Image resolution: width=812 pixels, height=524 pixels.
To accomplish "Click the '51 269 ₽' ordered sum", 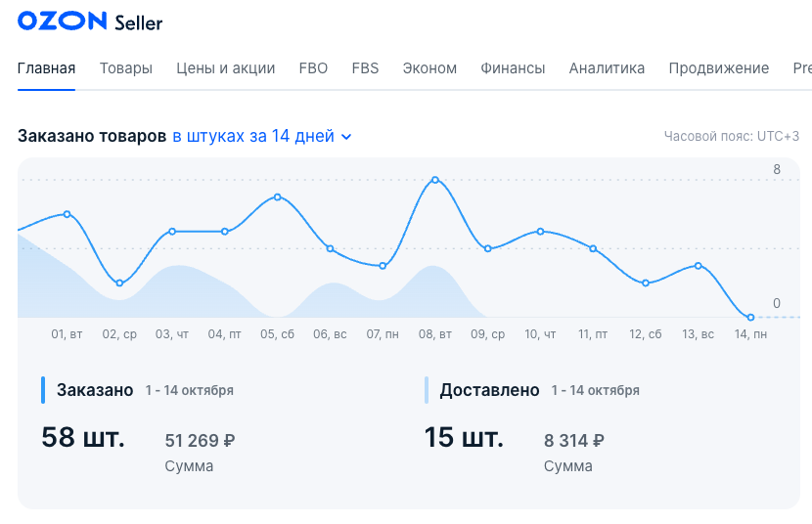I will [x=200, y=441].
